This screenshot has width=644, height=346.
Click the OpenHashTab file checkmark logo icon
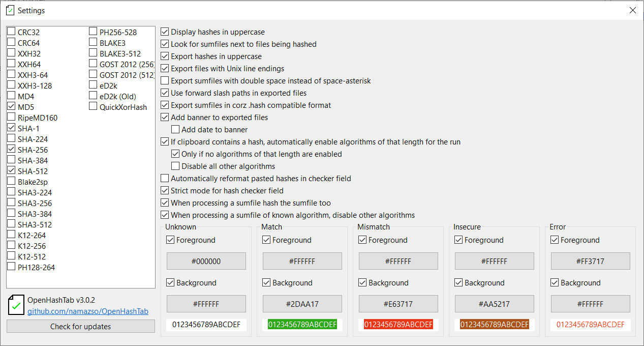coord(16,305)
